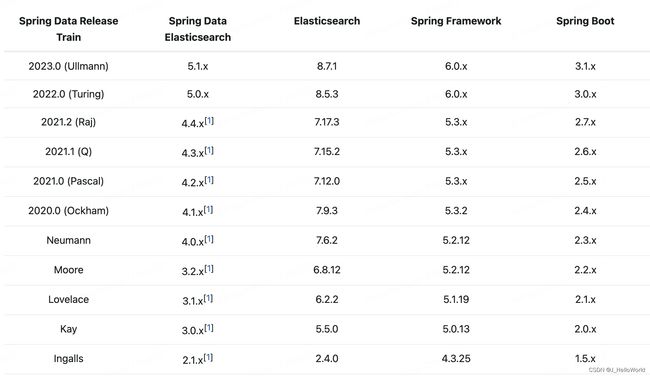Open footnote [1] next to 4.4.x

point(209,121)
